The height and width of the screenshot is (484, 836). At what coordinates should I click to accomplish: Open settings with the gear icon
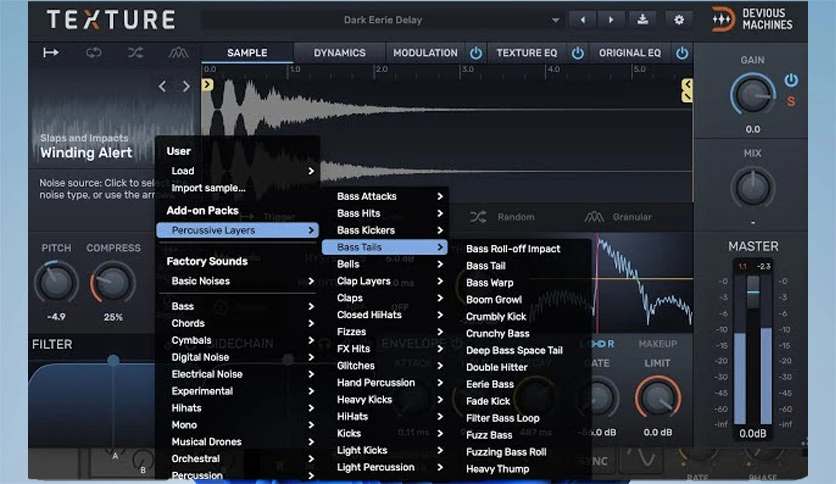pyautogui.click(x=679, y=20)
